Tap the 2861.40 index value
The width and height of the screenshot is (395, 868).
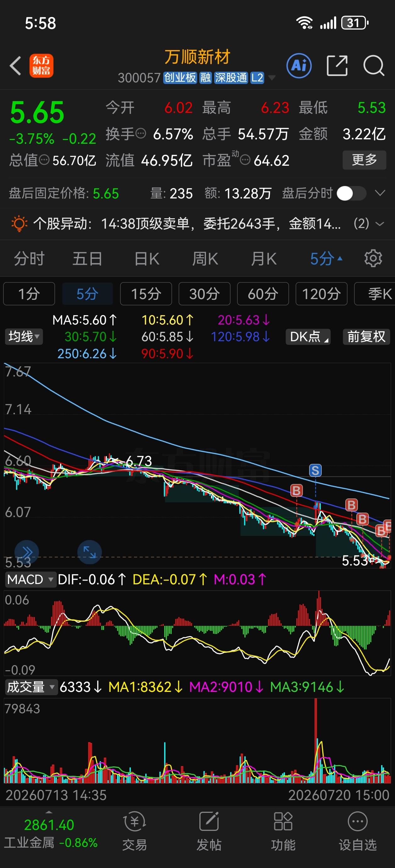click(49, 825)
